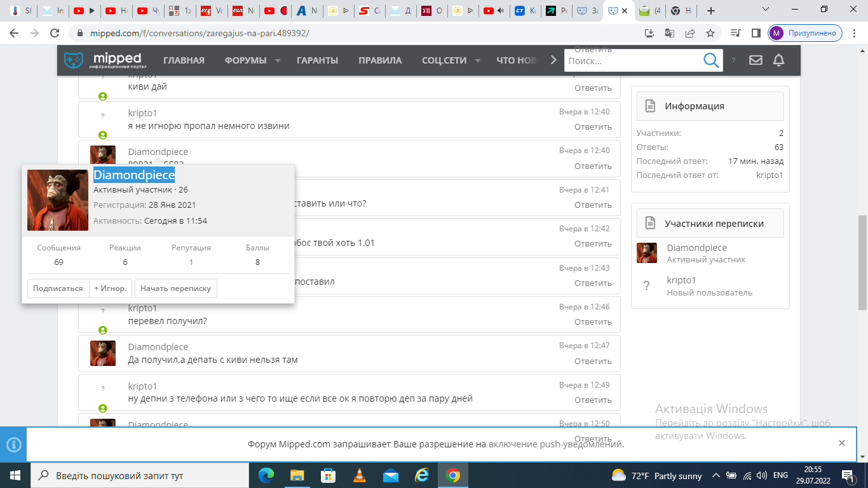This screenshot has width=868, height=488.
Task: Click the Репутация value 1
Action: coord(191,262)
